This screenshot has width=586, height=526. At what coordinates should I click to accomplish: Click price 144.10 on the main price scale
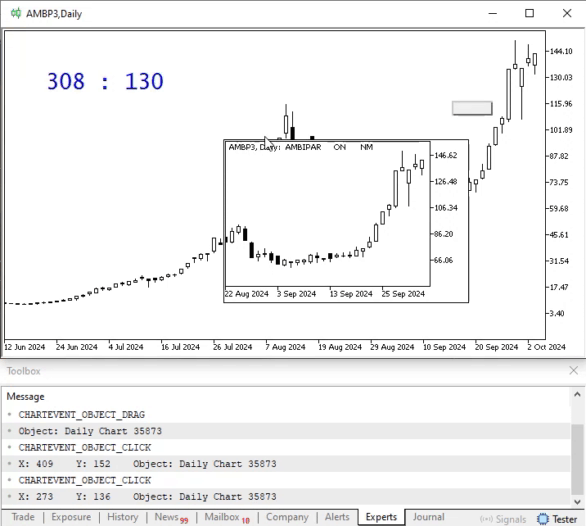pos(561,52)
